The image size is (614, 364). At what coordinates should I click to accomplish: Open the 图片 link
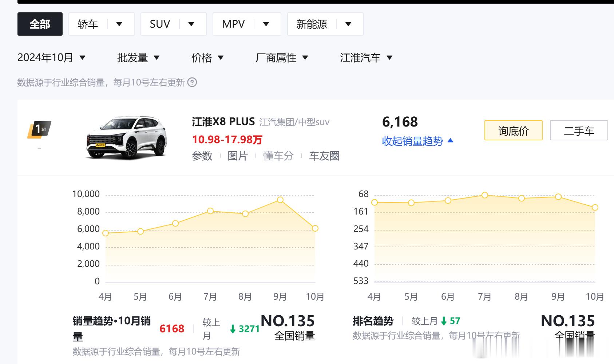click(238, 156)
